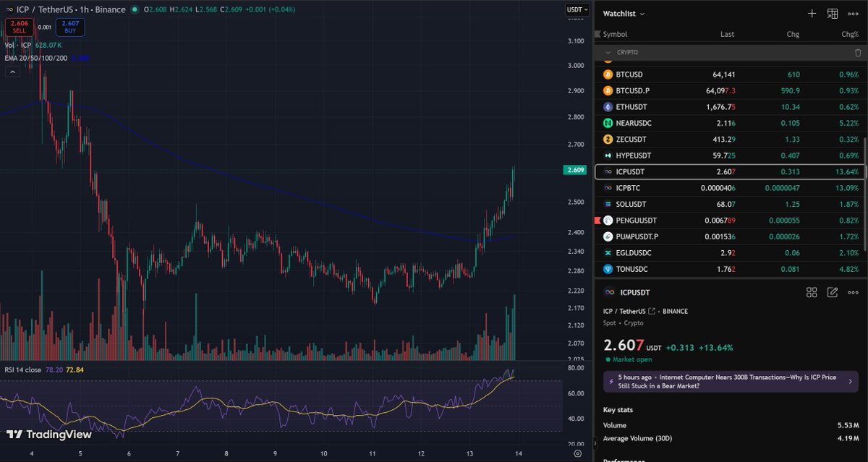The width and height of the screenshot is (868, 462).
Task: Click the EGLDUSDC logo icon
Action: click(x=608, y=253)
